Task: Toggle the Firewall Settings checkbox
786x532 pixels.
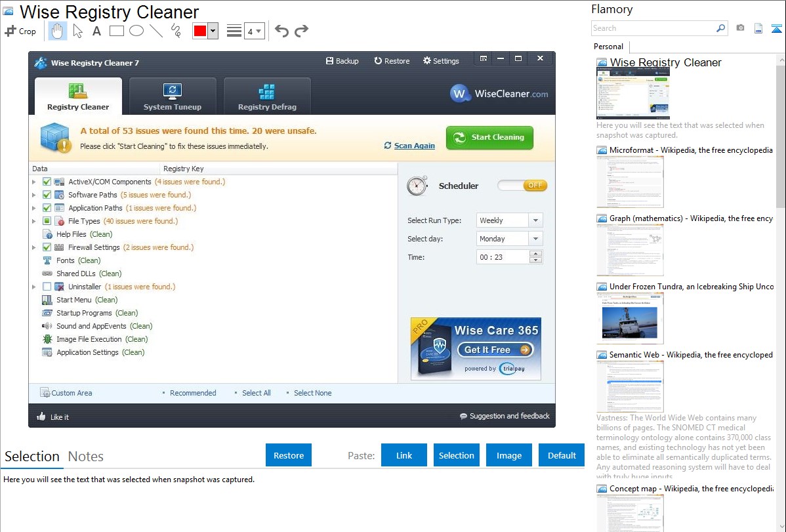Action: (x=47, y=247)
